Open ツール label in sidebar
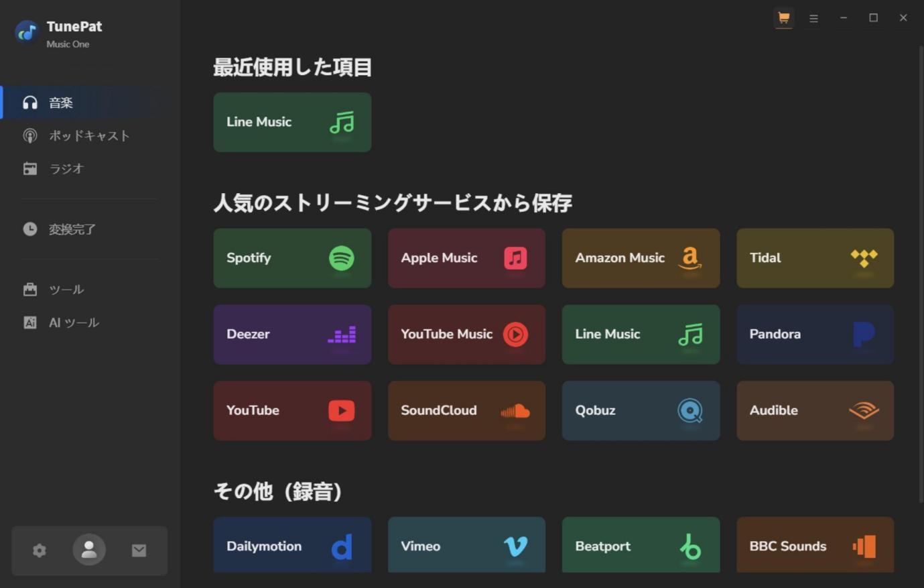The height and width of the screenshot is (588, 924). pyautogui.click(x=66, y=290)
